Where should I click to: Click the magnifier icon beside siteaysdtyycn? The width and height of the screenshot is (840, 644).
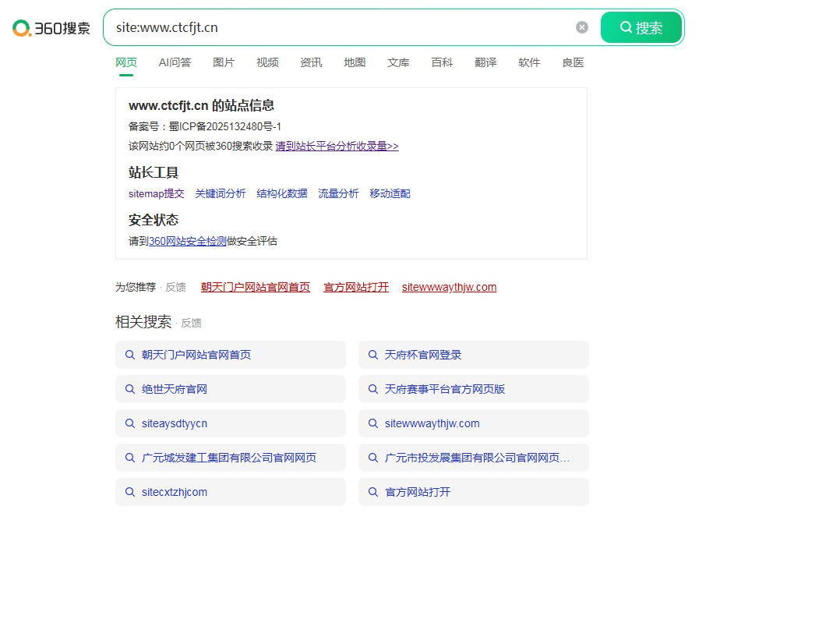click(x=129, y=423)
